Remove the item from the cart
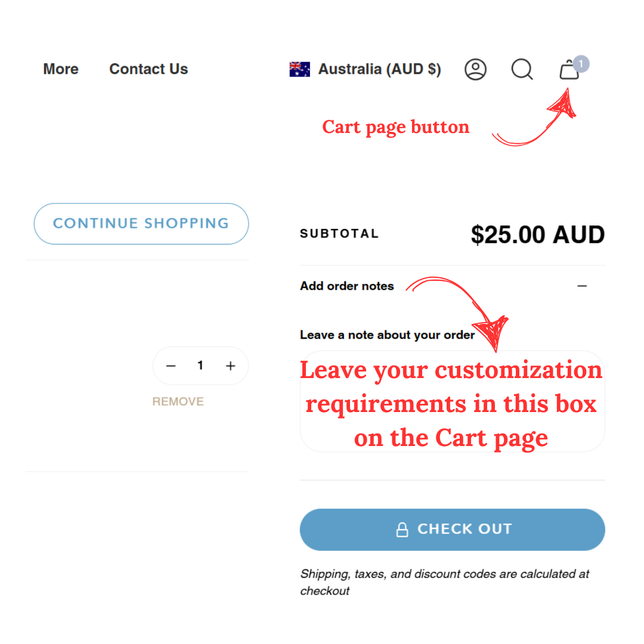The height and width of the screenshot is (644, 644). coord(178,401)
